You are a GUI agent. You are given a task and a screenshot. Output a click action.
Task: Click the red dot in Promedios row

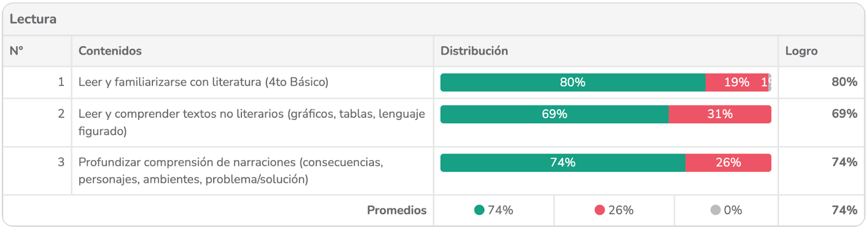pos(599,210)
